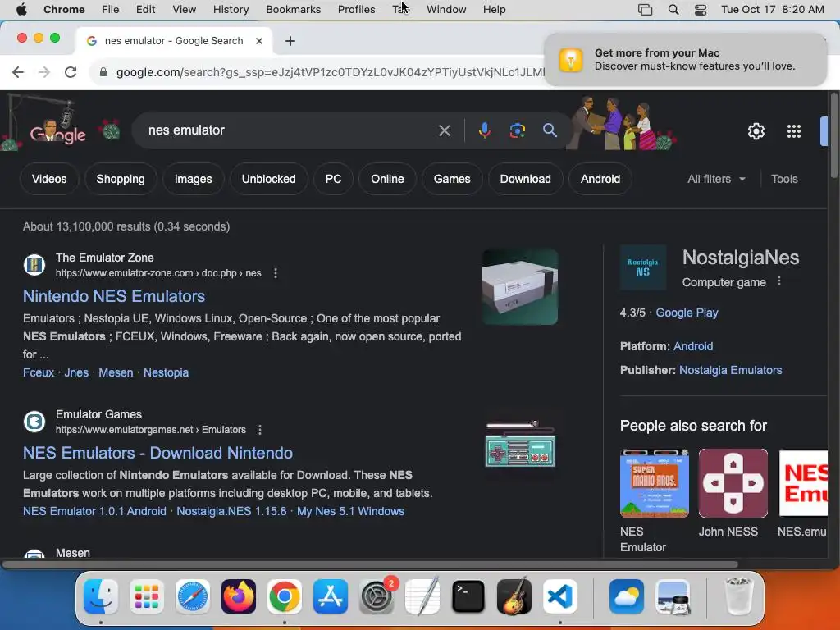Open the Apple menu
The width and height of the screenshot is (840, 630).
(21, 10)
